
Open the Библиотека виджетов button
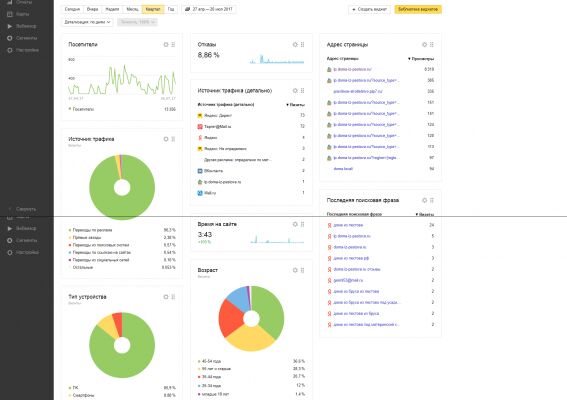pos(418,9)
